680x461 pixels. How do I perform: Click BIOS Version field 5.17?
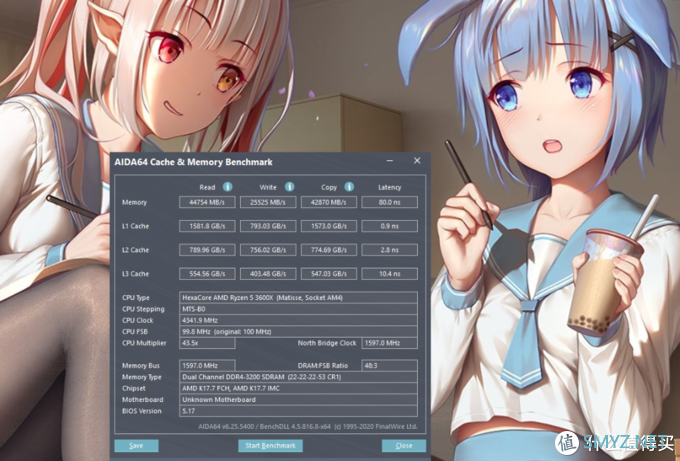point(298,411)
